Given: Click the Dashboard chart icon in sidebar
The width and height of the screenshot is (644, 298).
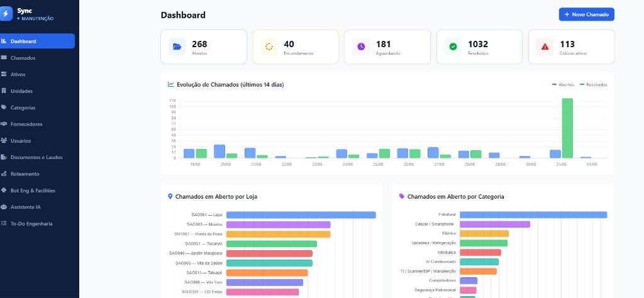Looking at the screenshot, I should coord(4,41).
